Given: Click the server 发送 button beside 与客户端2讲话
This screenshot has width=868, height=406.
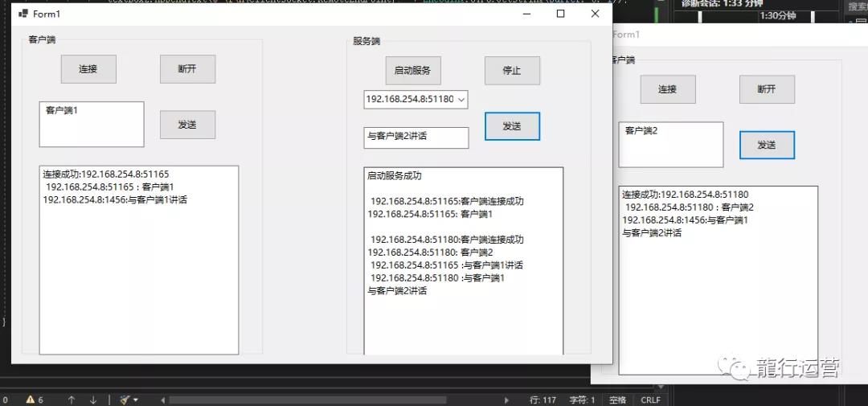Looking at the screenshot, I should tap(512, 126).
